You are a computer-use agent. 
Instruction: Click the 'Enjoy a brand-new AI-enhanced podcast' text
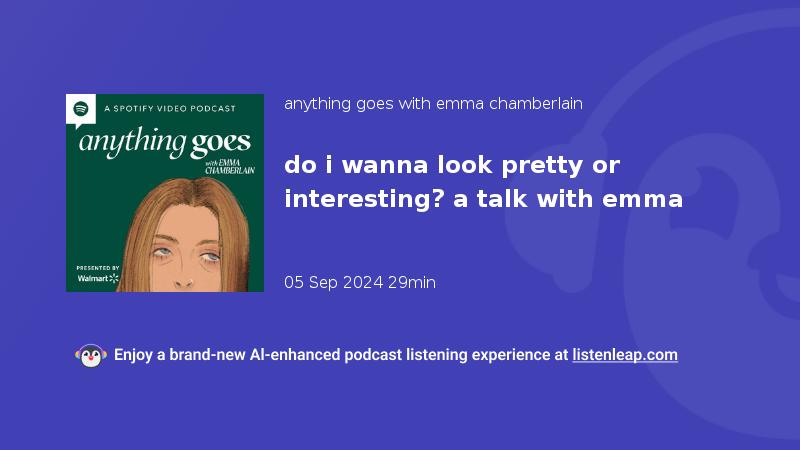[x=341, y=355]
